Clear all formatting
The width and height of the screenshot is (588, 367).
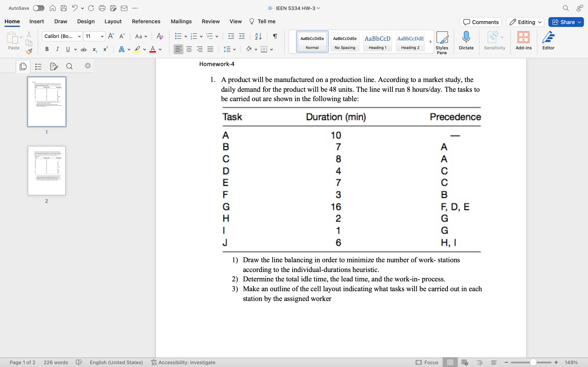coord(159,36)
